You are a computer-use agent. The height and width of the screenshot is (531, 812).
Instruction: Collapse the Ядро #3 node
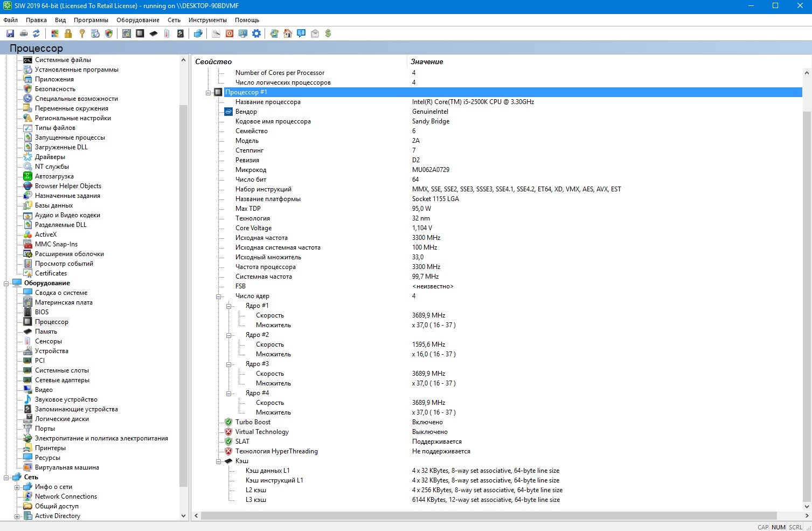click(x=229, y=364)
